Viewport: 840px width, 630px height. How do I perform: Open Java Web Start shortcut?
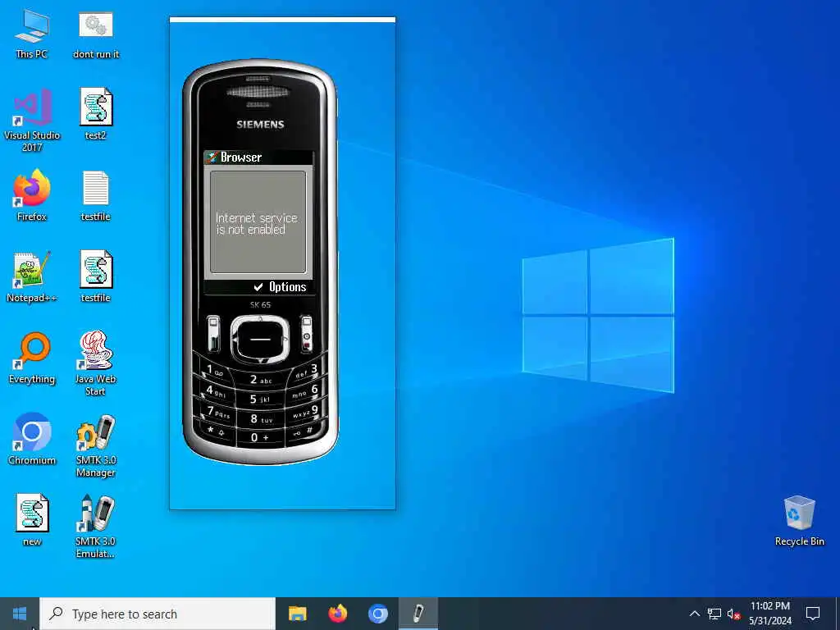(x=96, y=363)
